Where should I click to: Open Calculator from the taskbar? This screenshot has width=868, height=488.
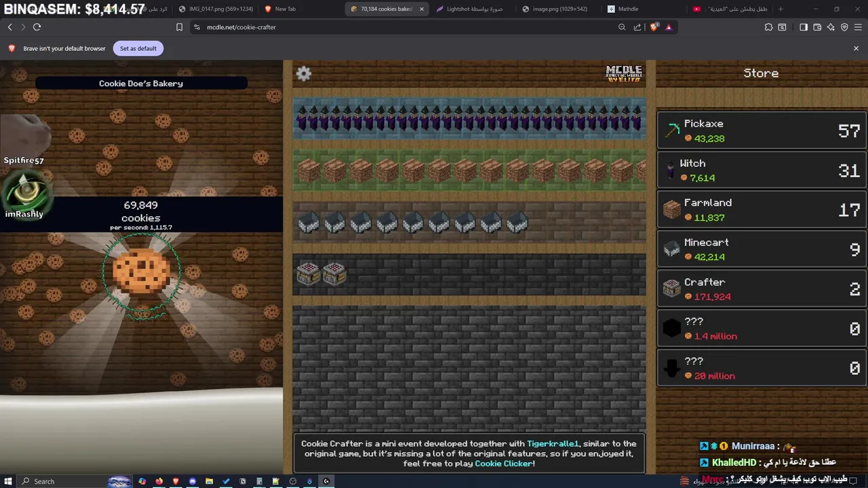(x=259, y=481)
